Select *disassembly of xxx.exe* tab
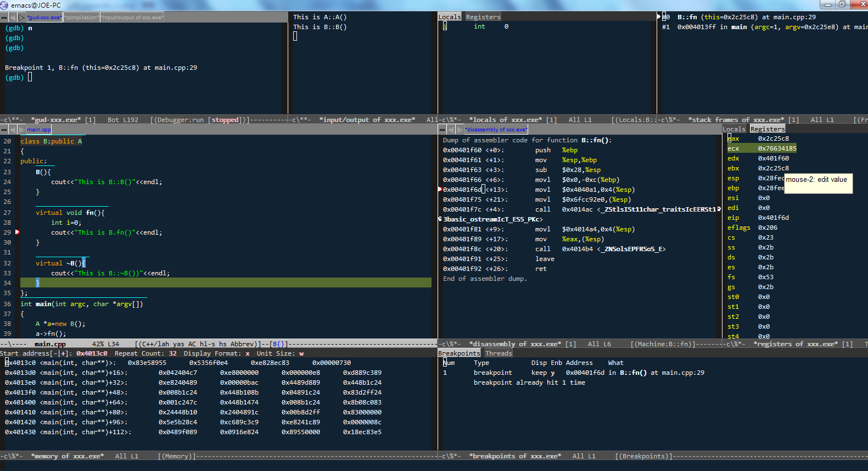 [496, 130]
